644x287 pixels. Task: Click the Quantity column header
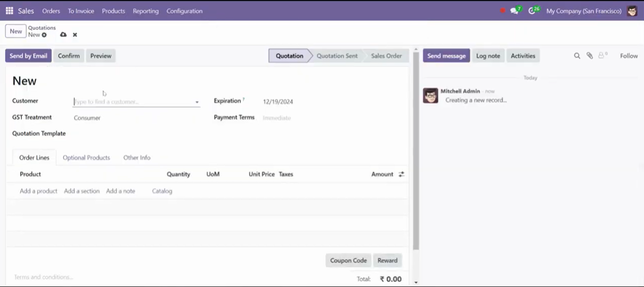[178, 174]
